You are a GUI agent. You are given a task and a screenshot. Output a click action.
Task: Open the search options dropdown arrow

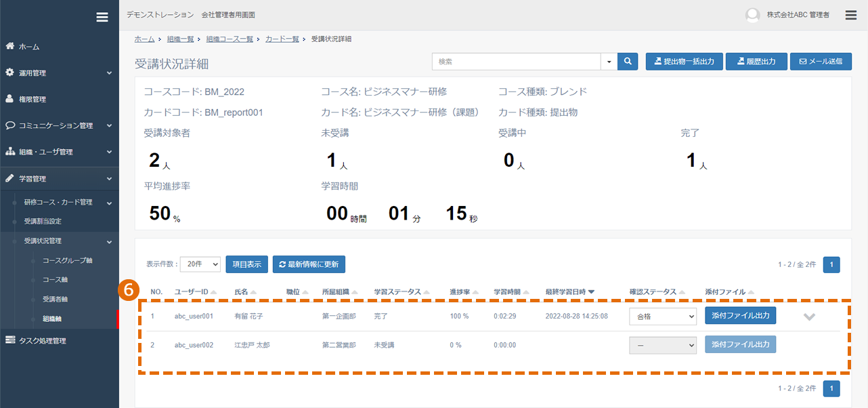609,61
